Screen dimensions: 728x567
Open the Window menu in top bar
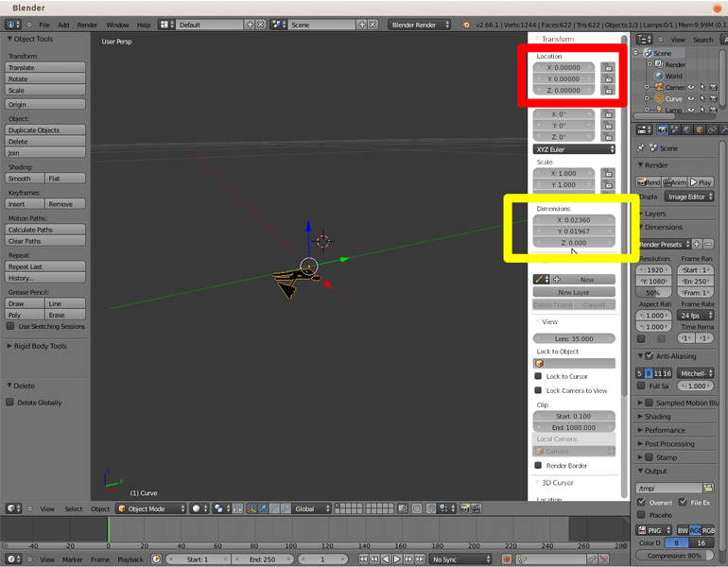pos(117,25)
